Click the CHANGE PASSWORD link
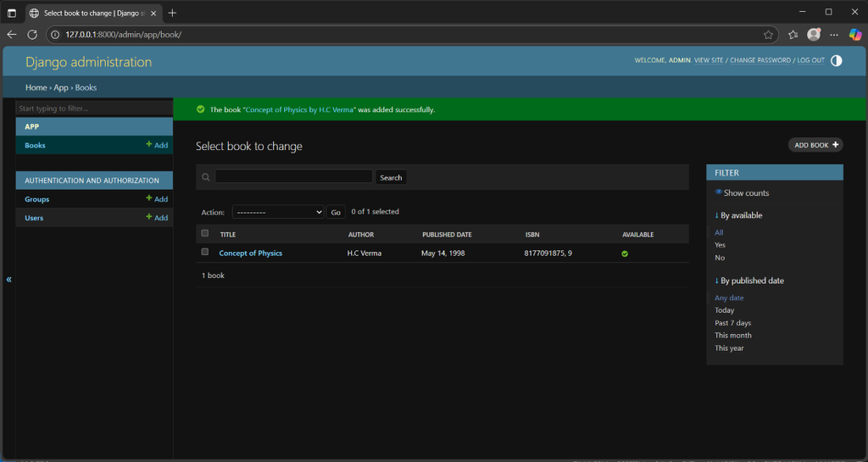 point(760,60)
